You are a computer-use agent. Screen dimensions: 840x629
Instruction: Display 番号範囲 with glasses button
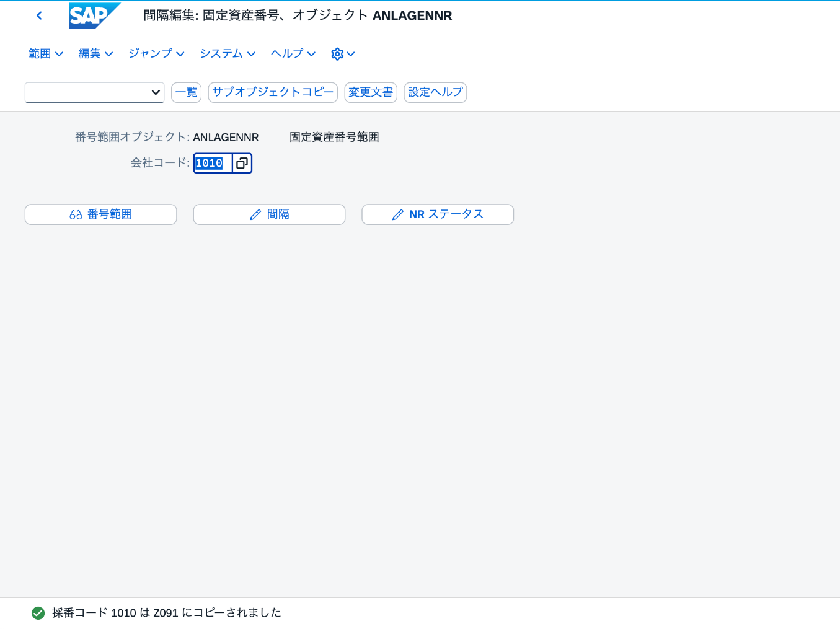click(x=101, y=214)
